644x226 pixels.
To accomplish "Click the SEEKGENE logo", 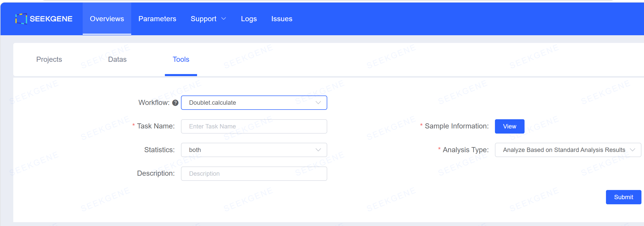I will pos(44,19).
